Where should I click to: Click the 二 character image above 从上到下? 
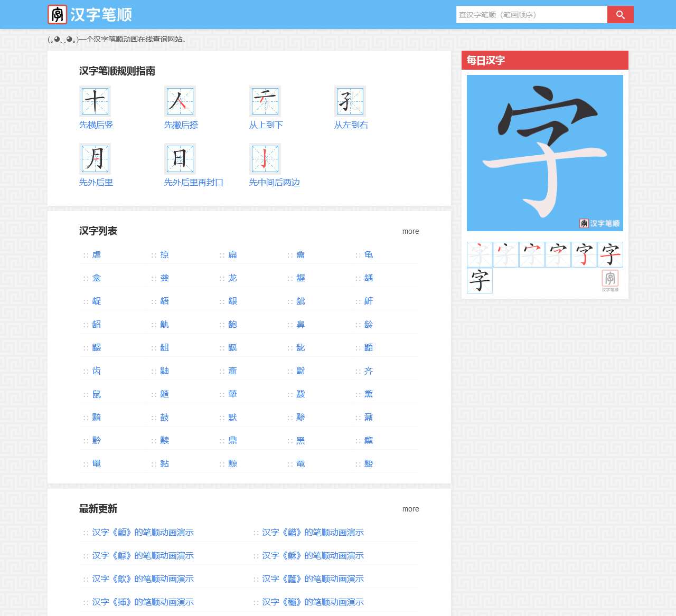[265, 101]
